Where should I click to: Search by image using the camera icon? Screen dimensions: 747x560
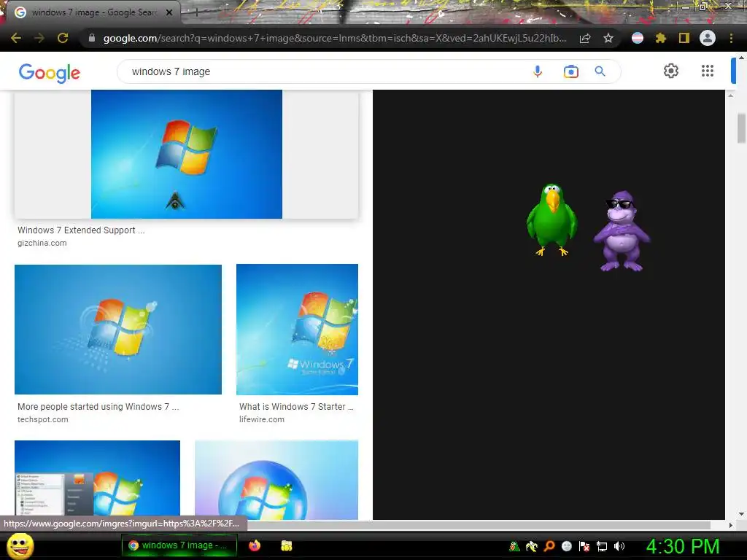pos(570,71)
